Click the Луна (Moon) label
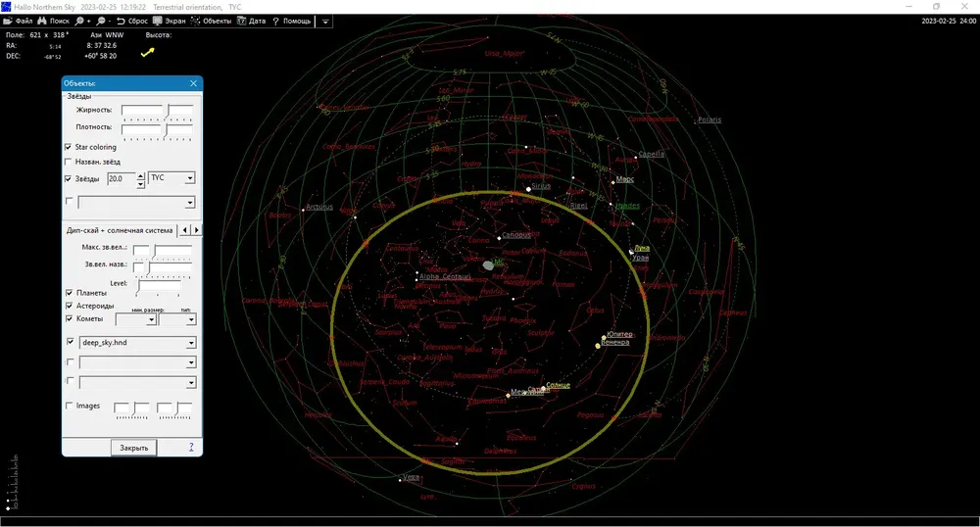 (x=642, y=248)
